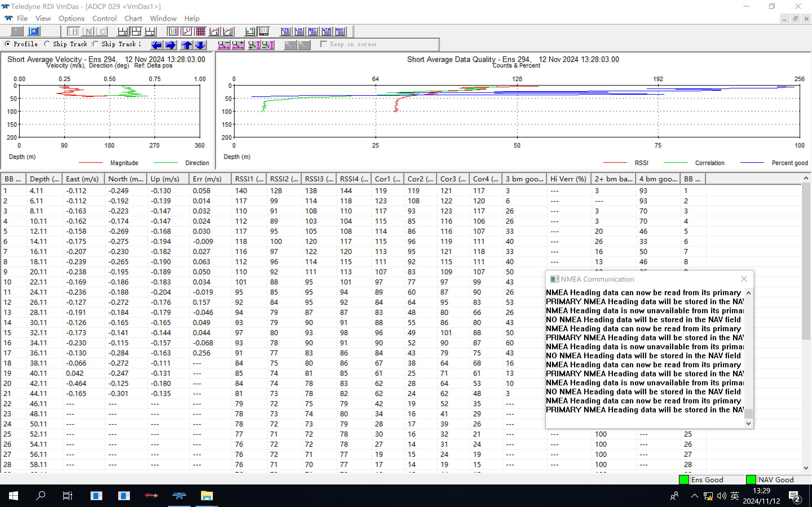Image resolution: width=812 pixels, height=507 pixels.
Task: Click the RSSI1 column header
Action: click(x=249, y=179)
